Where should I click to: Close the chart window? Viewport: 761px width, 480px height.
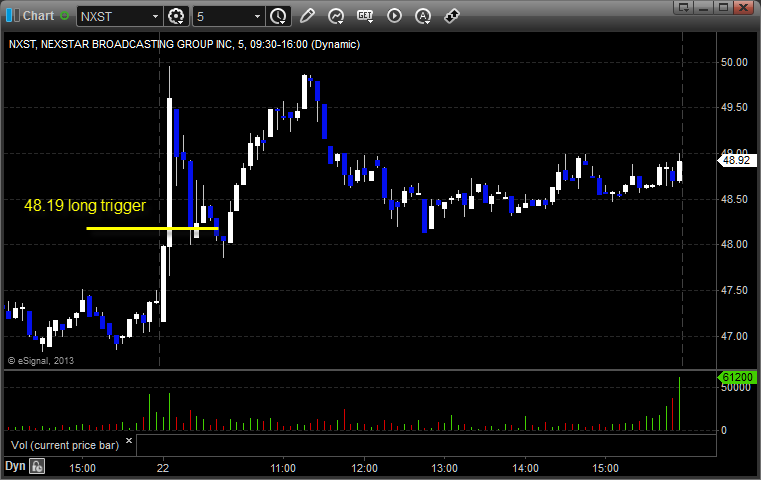click(743, 7)
